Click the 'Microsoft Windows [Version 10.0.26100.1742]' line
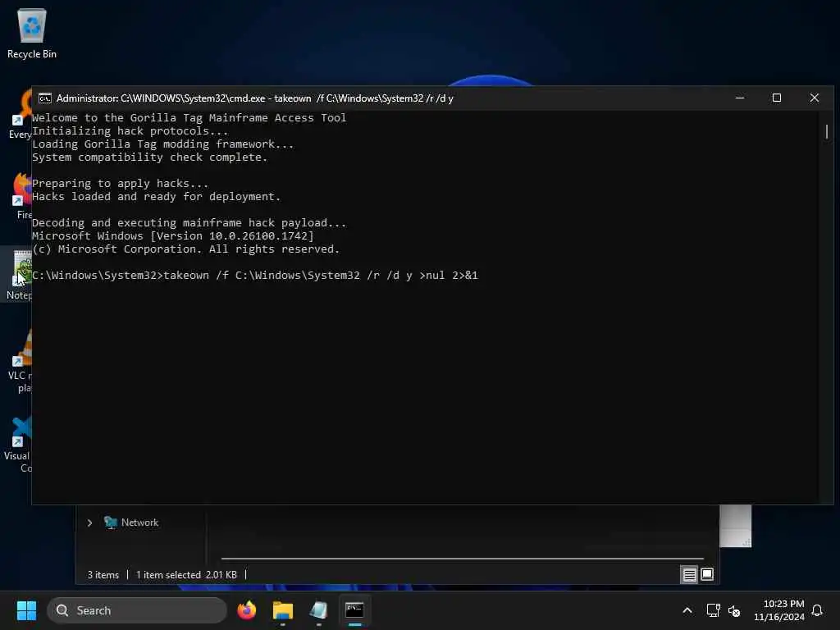This screenshot has height=630, width=840. click(173, 236)
